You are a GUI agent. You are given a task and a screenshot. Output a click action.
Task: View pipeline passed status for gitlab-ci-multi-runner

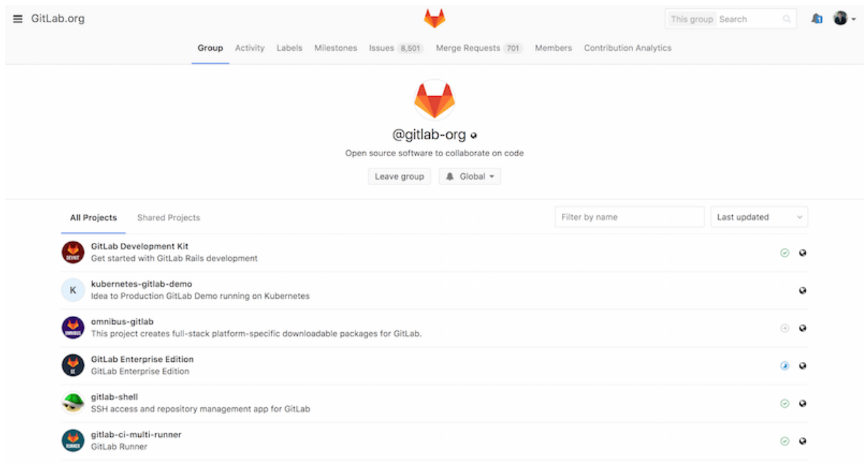point(785,442)
